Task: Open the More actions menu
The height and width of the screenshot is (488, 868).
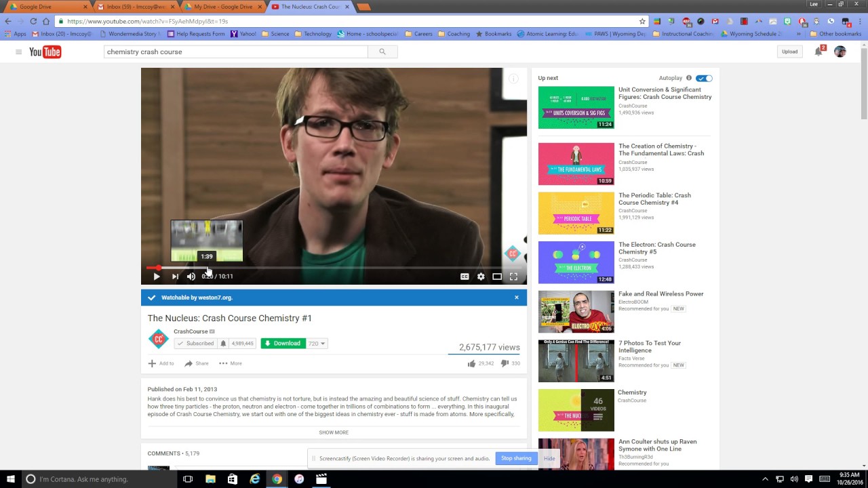Action: pyautogui.click(x=231, y=363)
